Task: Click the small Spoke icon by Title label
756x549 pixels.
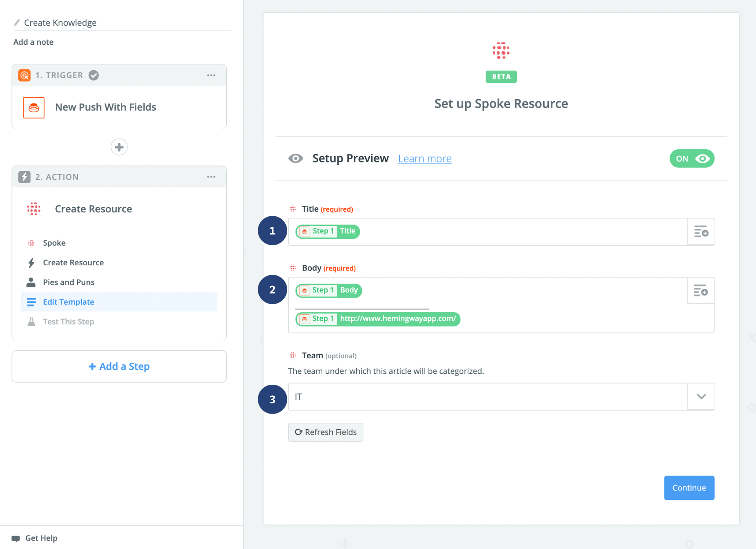Action: pos(293,209)
